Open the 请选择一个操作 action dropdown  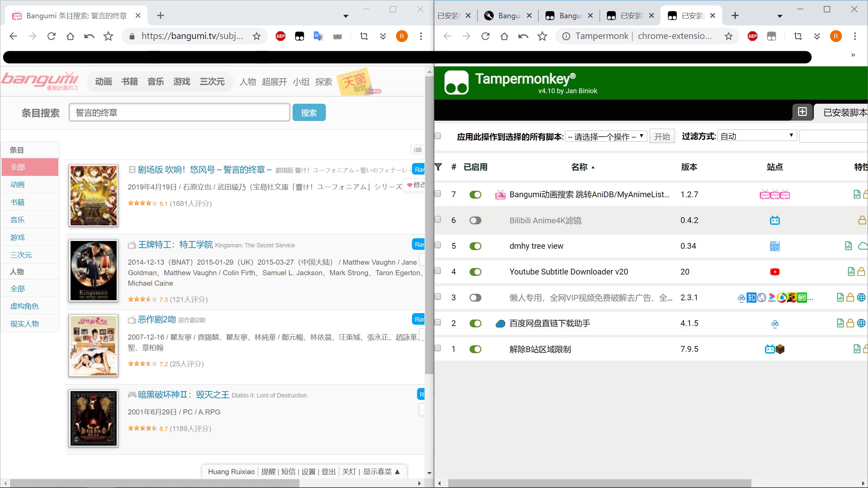click(606, 136)
